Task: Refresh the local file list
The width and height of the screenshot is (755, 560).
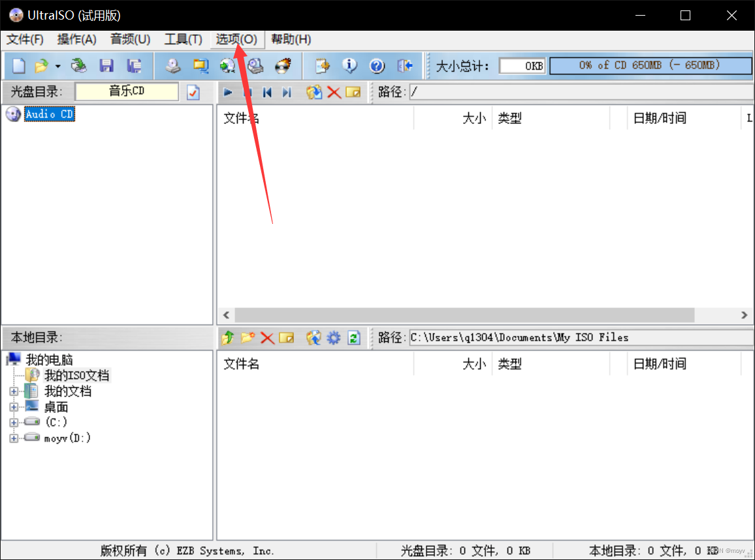Action: (354, 337)
